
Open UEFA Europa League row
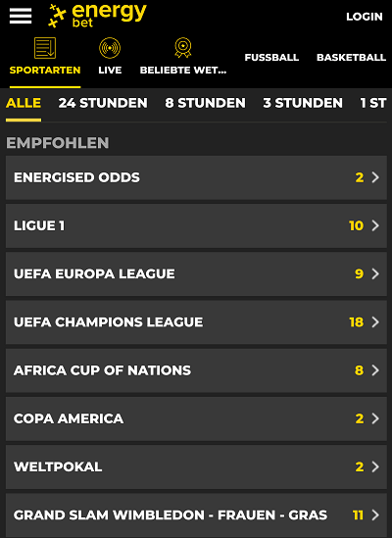pos(196,273)
